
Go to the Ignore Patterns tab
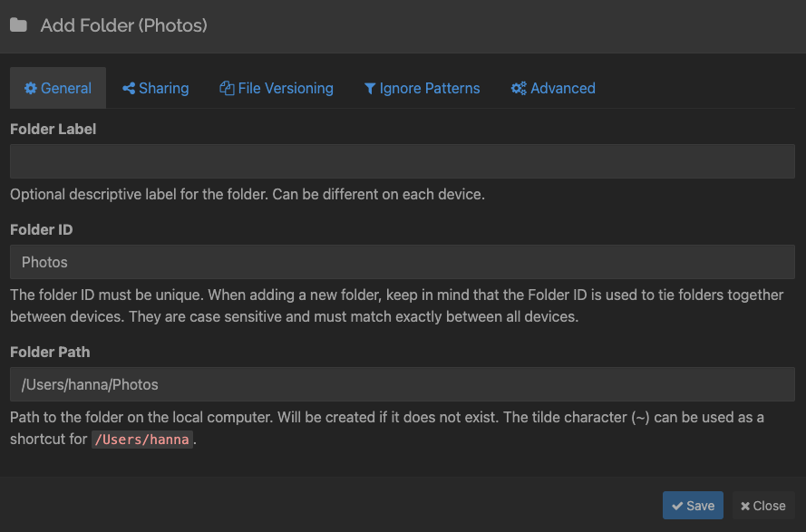pos(422,88)
